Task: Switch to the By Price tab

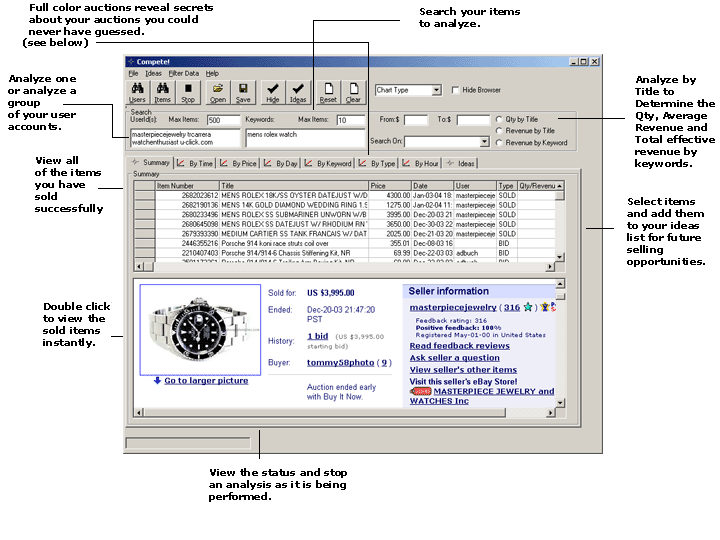Action: [238, 163]
